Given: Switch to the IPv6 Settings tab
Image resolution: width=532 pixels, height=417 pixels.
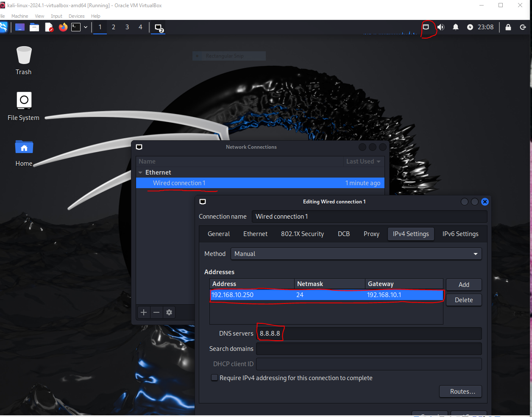Looking at the screenshot, I should click(x=460, y=234).
